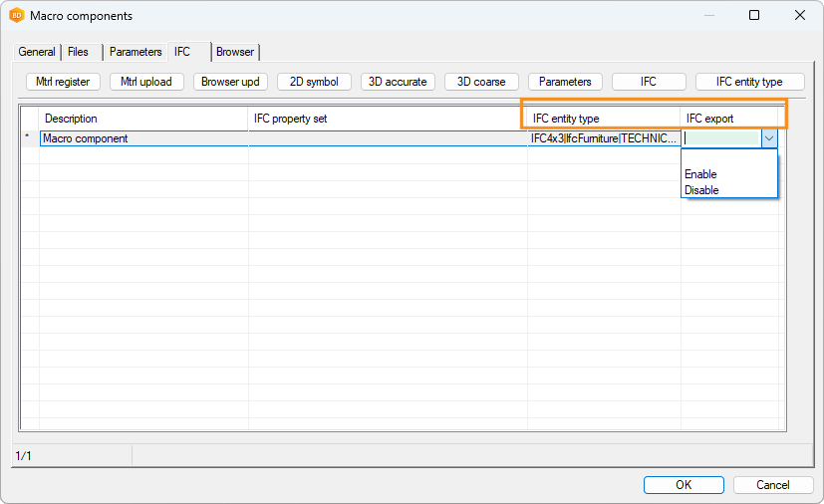824x504 pixels.
Task: Choose Disable from the IFC export list
Action: pos(701,190)
